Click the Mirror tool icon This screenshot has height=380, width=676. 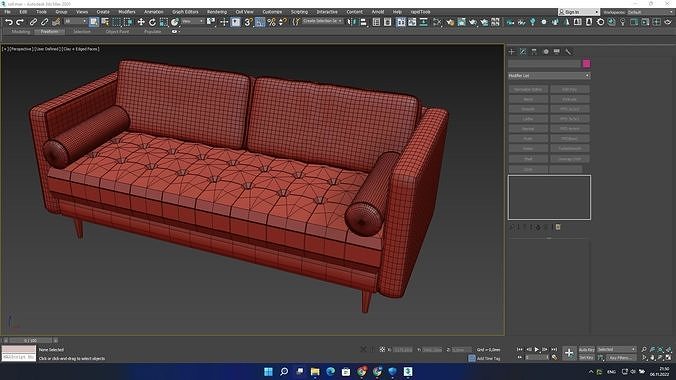[x=351, y=22]
